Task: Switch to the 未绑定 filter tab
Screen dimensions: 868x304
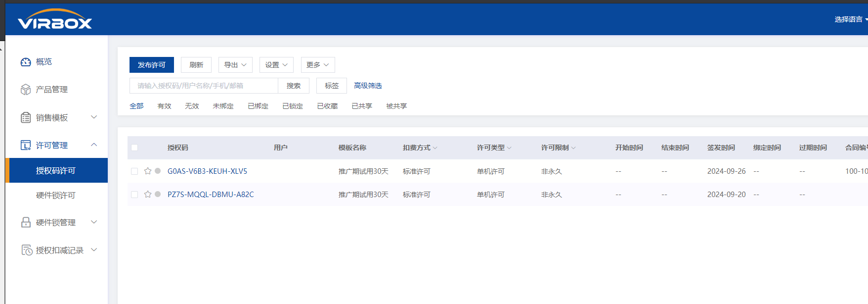Action: point(223,106)
